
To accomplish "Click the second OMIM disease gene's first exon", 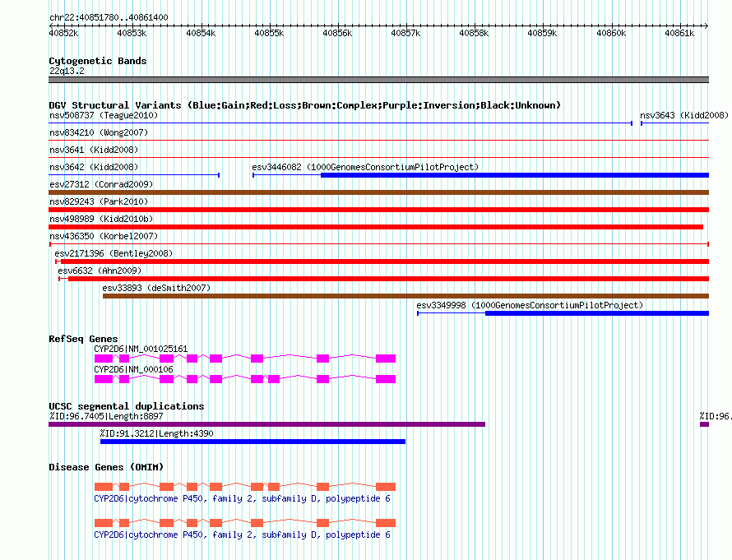I will pyautogui.click(x=104, y=523).
